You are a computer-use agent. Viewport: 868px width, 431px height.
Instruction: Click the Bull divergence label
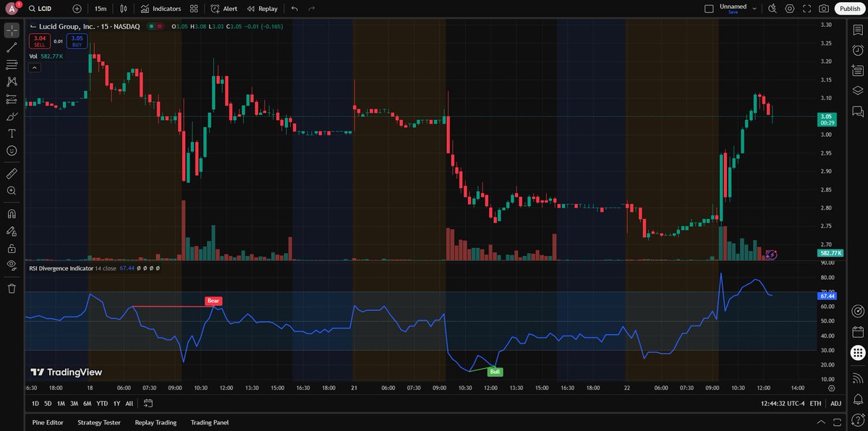(x=495, y=372)
